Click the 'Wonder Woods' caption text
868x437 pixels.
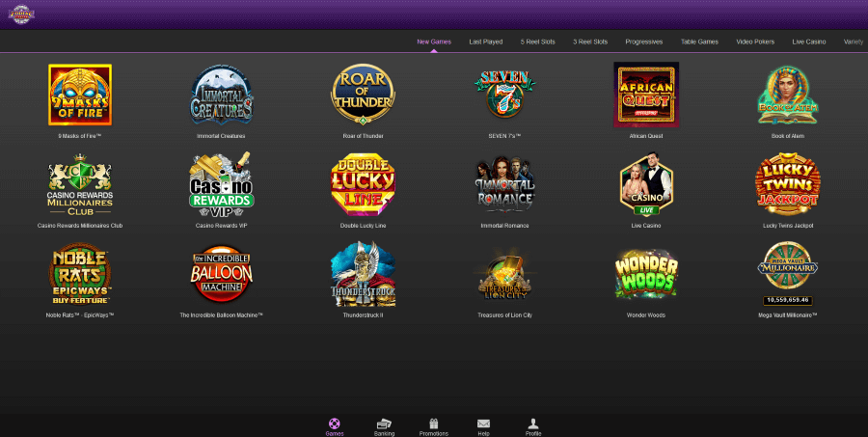point(646,315)
